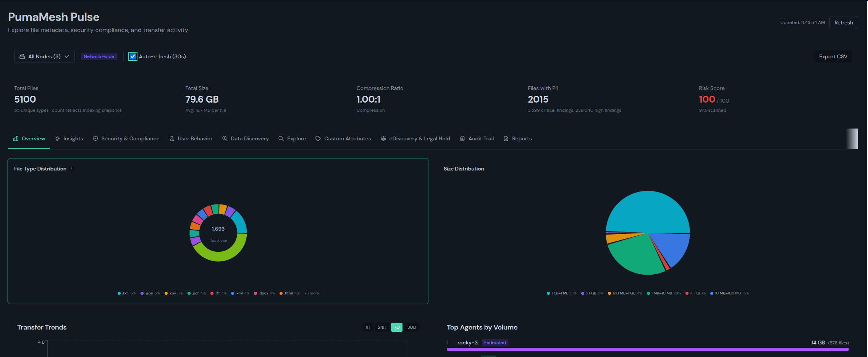
Task: Disable the Auto-refresh (30s) checkbox
Action: click(132, 56)
